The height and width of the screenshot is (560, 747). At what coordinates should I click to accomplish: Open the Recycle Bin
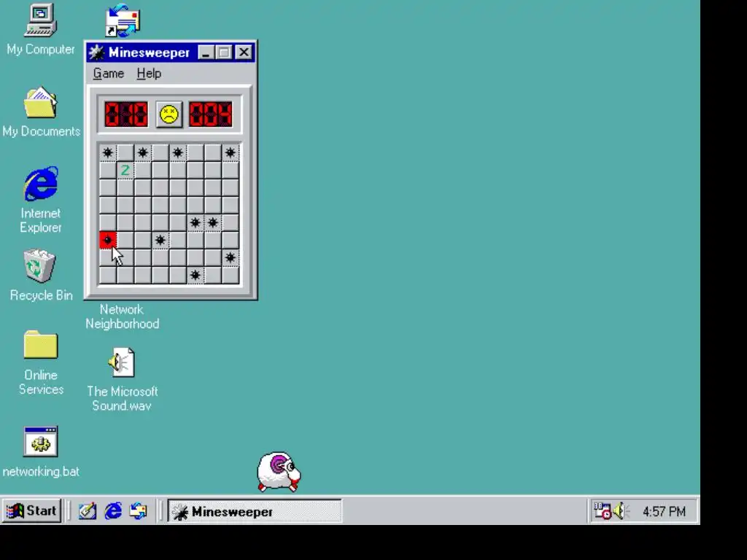[40, 265]
